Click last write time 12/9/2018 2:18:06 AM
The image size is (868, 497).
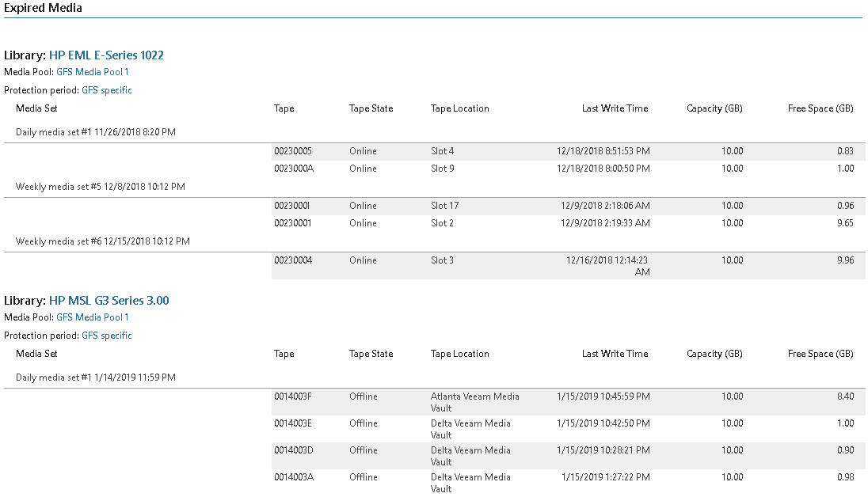pyautogui.click(x=606, y=206)
